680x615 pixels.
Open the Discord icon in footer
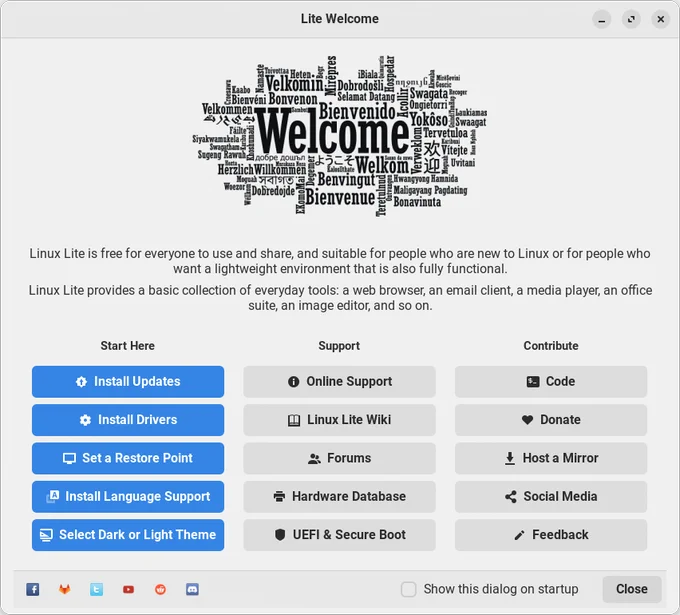pyautogui.click(x=192, y=589)
